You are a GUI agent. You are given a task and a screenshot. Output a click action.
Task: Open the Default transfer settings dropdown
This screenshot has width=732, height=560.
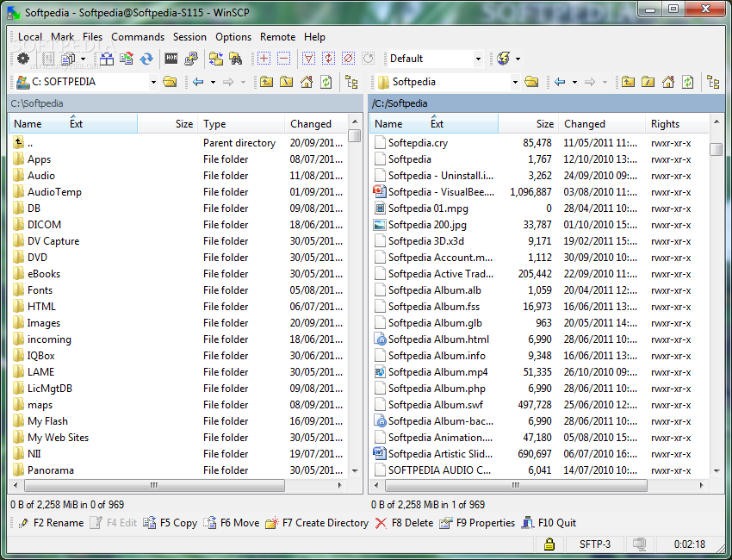(x=478, y=59)
